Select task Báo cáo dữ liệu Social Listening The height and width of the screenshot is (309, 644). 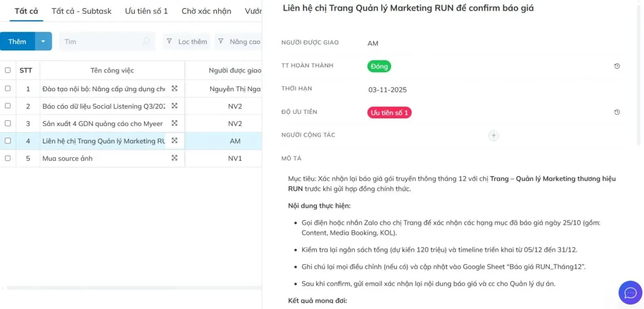pyautogui.click(x=104, y=106)
